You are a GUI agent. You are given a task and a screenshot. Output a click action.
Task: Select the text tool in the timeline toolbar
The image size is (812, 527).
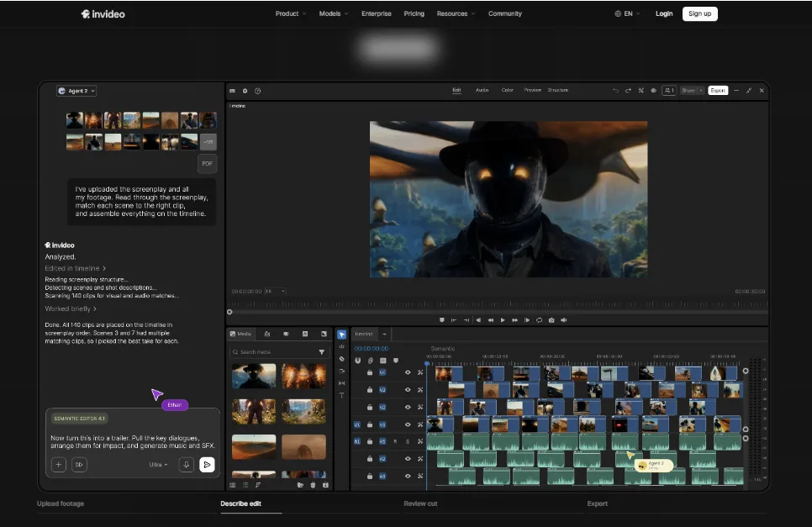pos(342,396)
